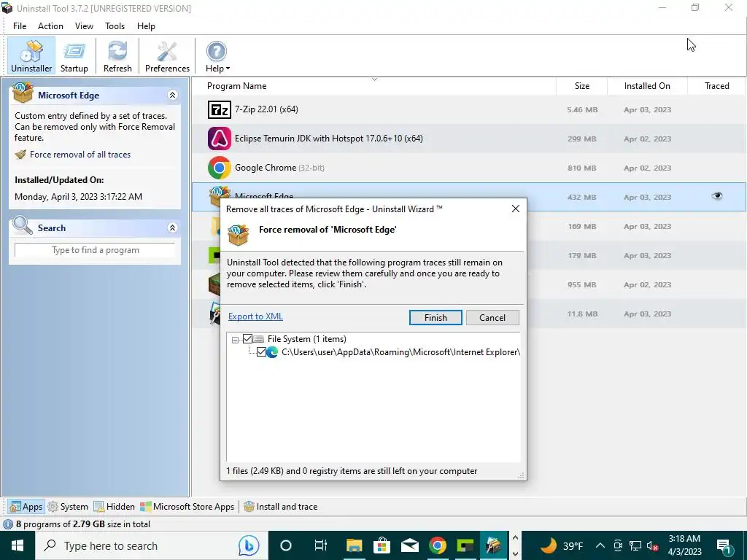Click Force removal of all traces link
Image resolution: width=747 pixels, height=560 pixels.
80,155
